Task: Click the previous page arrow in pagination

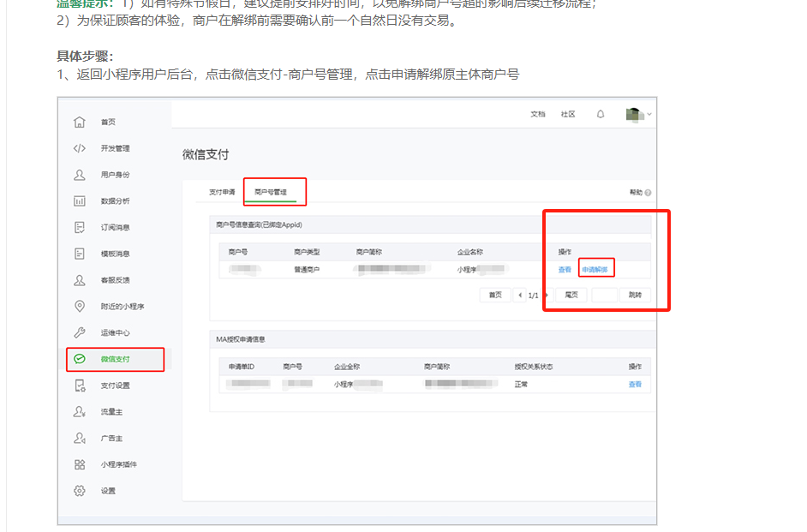Action: [520, 295]
